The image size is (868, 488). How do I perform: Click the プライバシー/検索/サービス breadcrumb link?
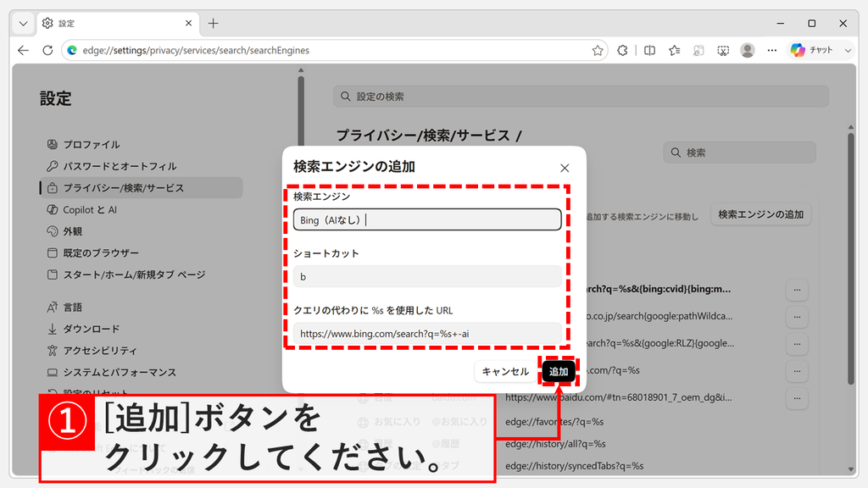pyautogui.click(x=423, y=136)
